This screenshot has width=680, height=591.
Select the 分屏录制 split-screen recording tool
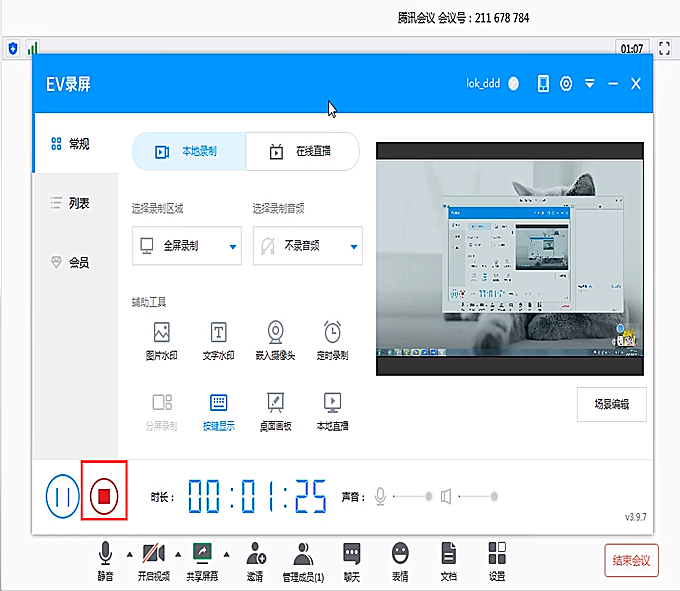point(161,412)
